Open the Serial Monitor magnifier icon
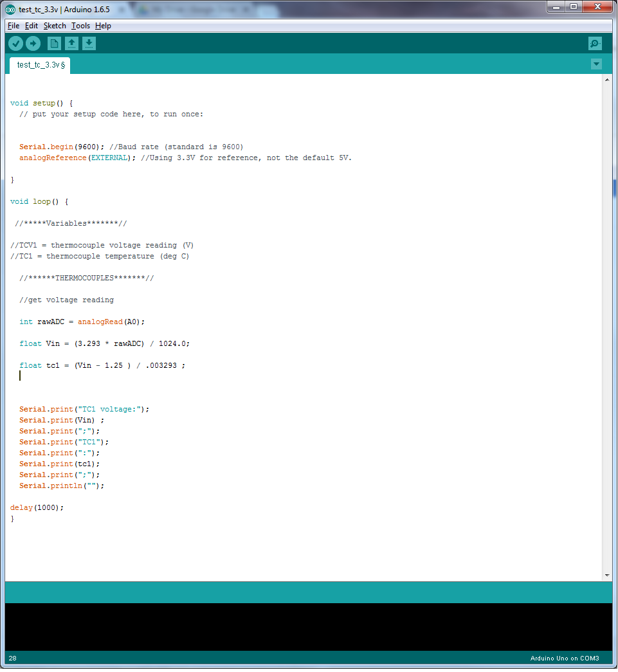The height and width of the screenshot is (672, 618). pyautogui.click(x=595, y=43)
